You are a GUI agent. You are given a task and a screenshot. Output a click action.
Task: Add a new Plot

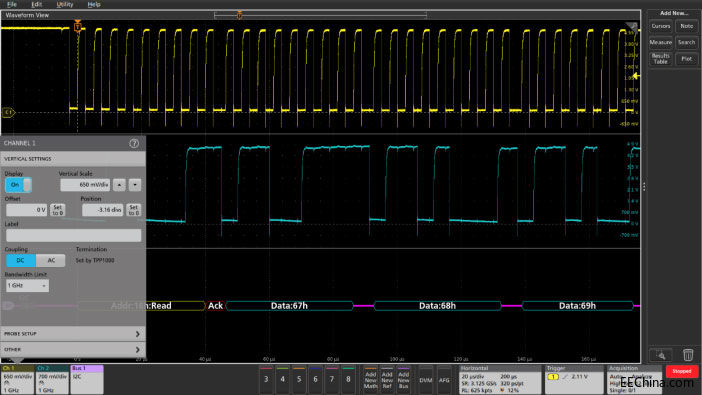pyautogui.click(x=686, y=59)
